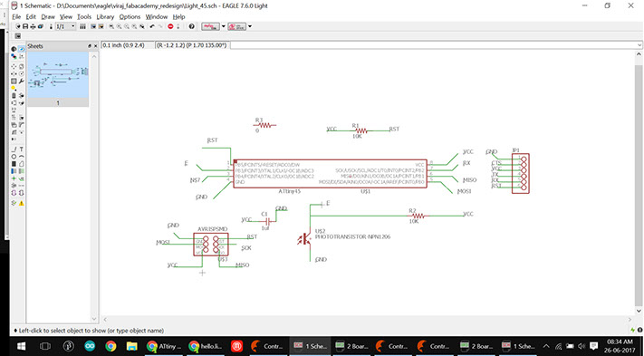The width and height of the screenshot is (644, 356).
Task: Click the Print toolbar icon
Action: [33, 26]
